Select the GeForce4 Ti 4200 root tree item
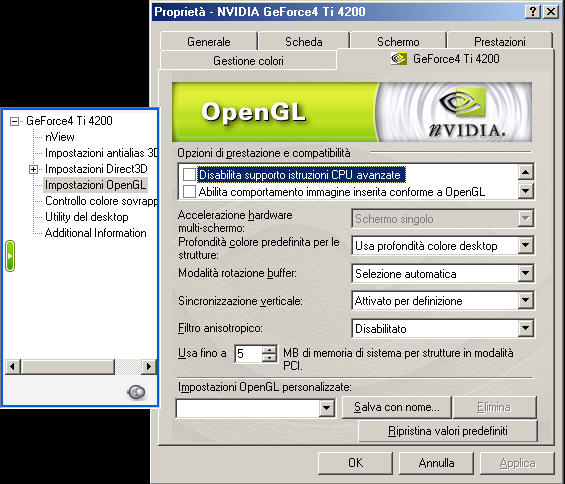The image size is (565, 484). (x=69, y=121)
